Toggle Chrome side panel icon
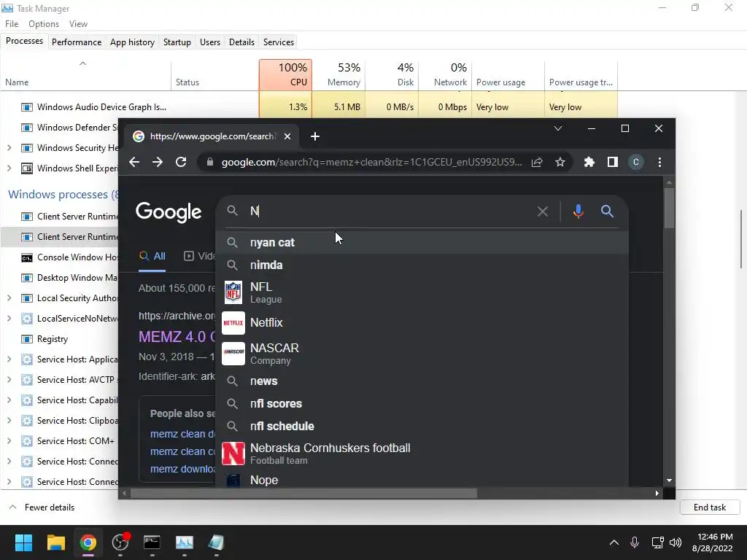 point(613,163)
